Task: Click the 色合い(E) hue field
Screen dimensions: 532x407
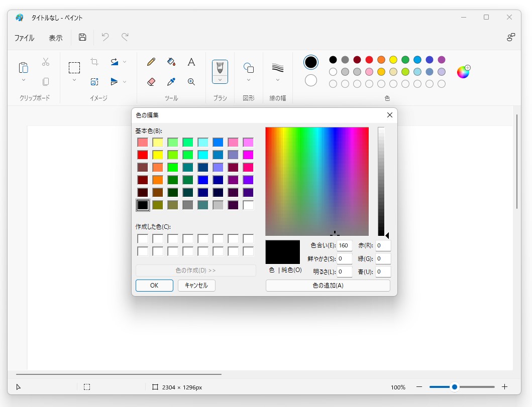Action: [x=345, y=245]
